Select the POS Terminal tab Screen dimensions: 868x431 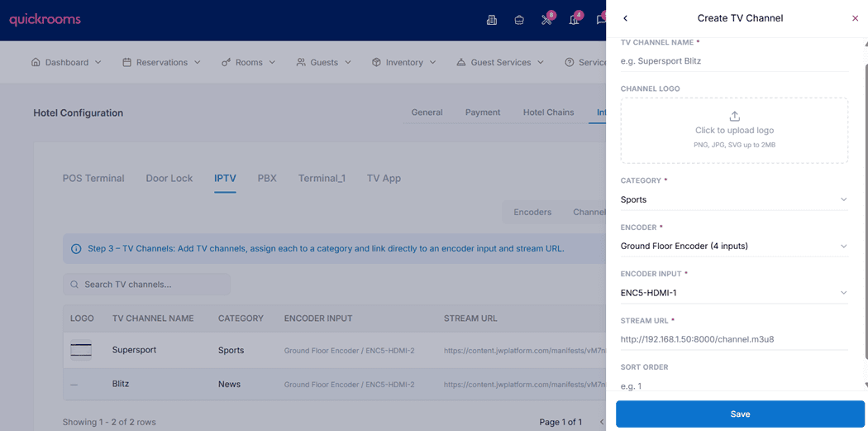pos(93,179)
